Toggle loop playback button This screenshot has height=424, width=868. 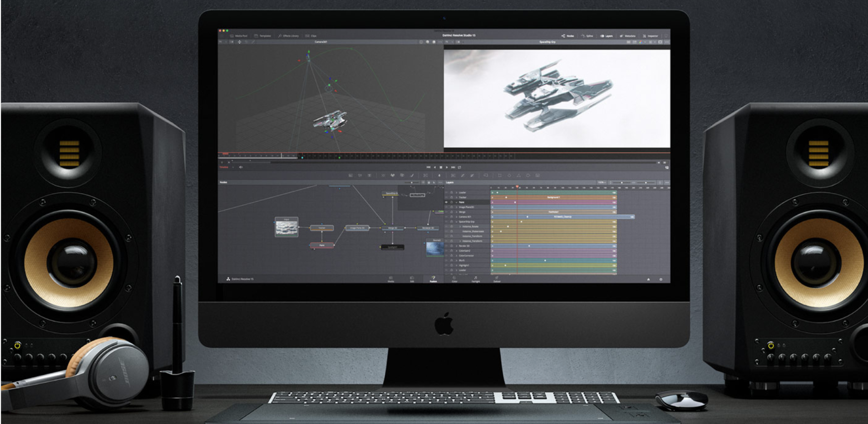tap(459, 167)
